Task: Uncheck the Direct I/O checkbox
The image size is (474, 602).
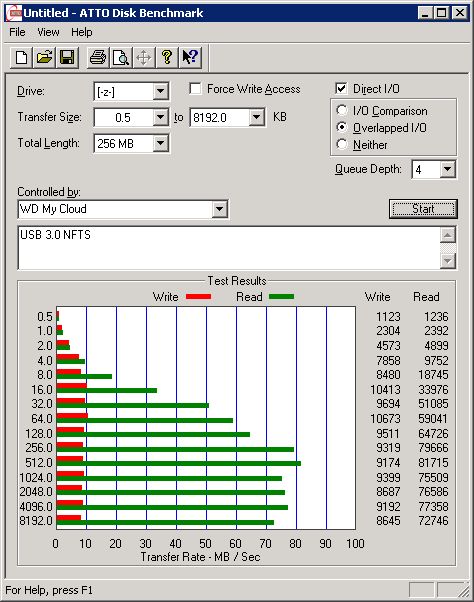Action: [341, 89]
